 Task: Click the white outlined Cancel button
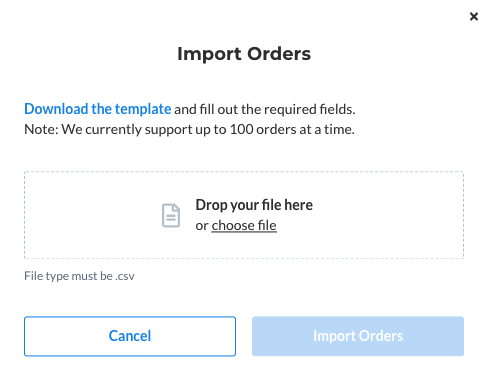point(130,336)
